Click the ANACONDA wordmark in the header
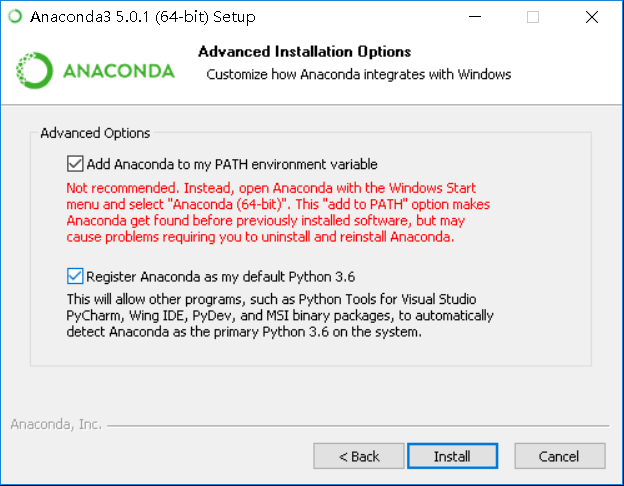 (118, 72)
